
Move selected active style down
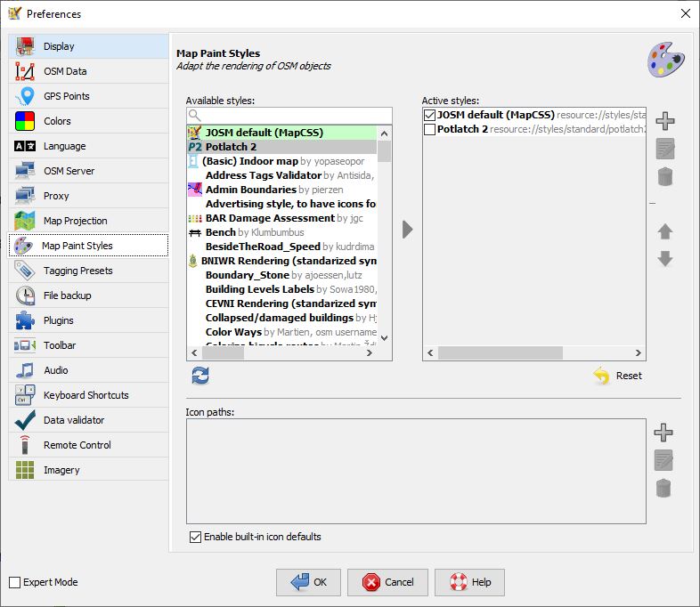664,259
